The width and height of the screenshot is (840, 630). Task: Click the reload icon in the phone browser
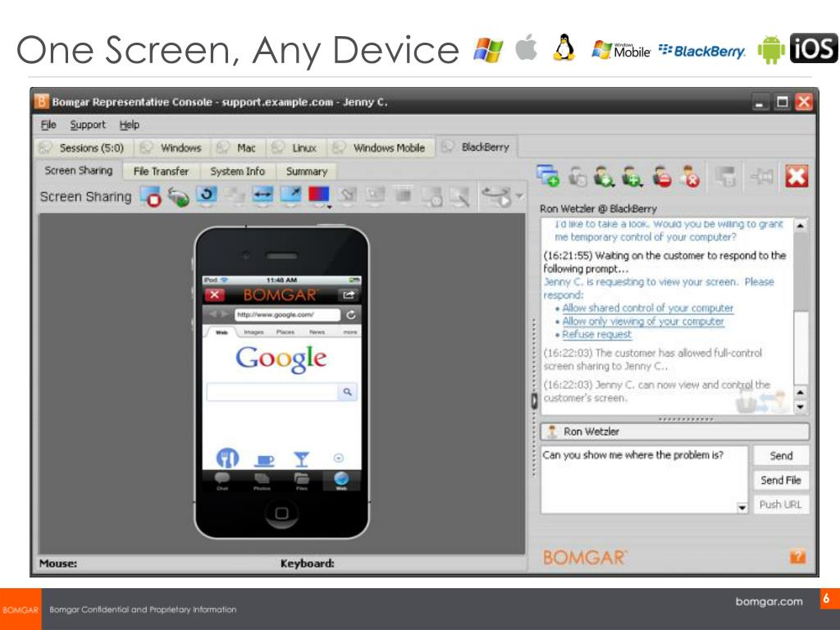tap(351, 315)
